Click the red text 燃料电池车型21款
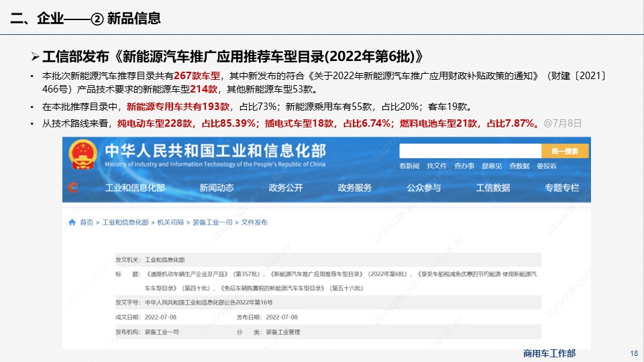The width and height of the screenshot is (644, 362). 438,123
